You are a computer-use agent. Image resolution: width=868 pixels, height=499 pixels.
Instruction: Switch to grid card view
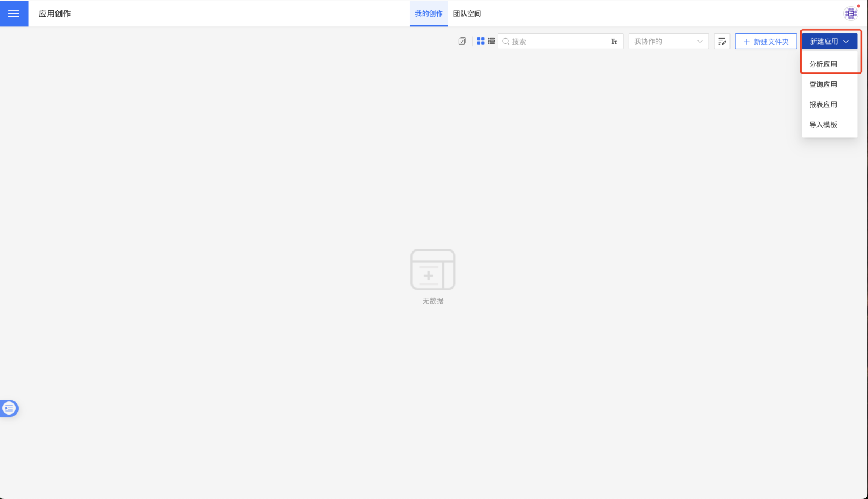pyautogui.click(x=481, y=41)
